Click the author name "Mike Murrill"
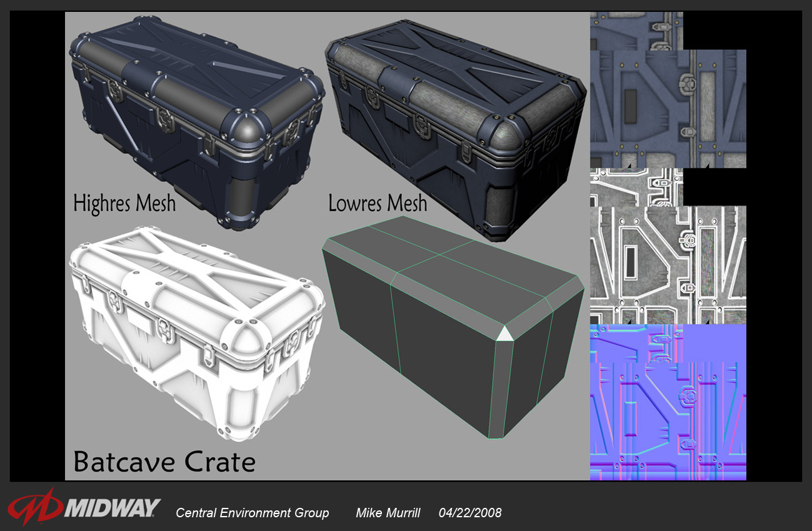The image size is (812, 531). [388, 513]
